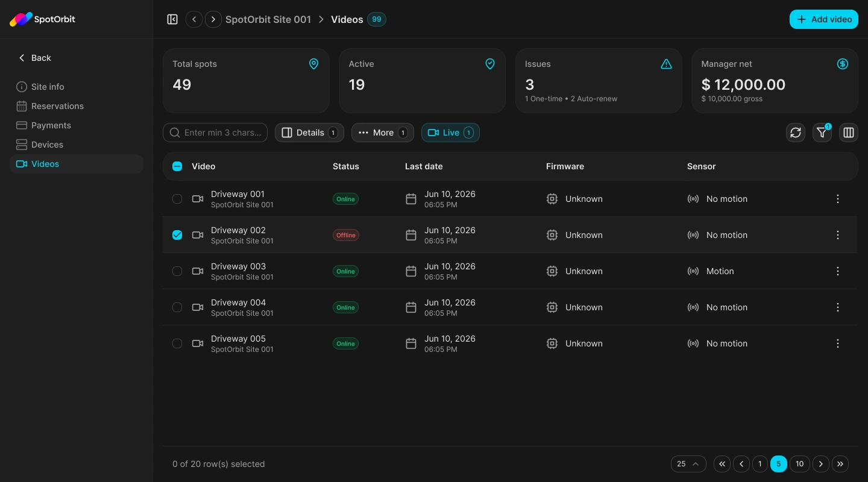868x482 pixels.
Task: Select the Driveway 004 row checkbox
Action: tap(177, 307)
